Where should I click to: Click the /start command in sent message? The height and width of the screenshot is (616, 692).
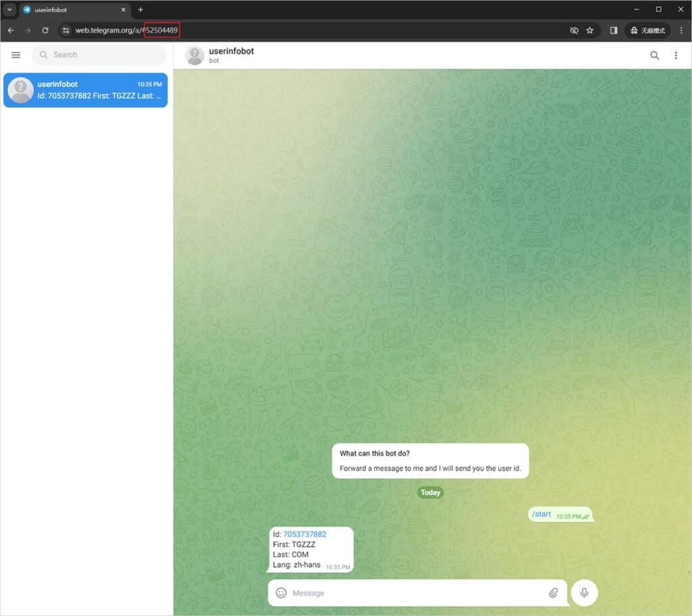click(x=541, y=515)
